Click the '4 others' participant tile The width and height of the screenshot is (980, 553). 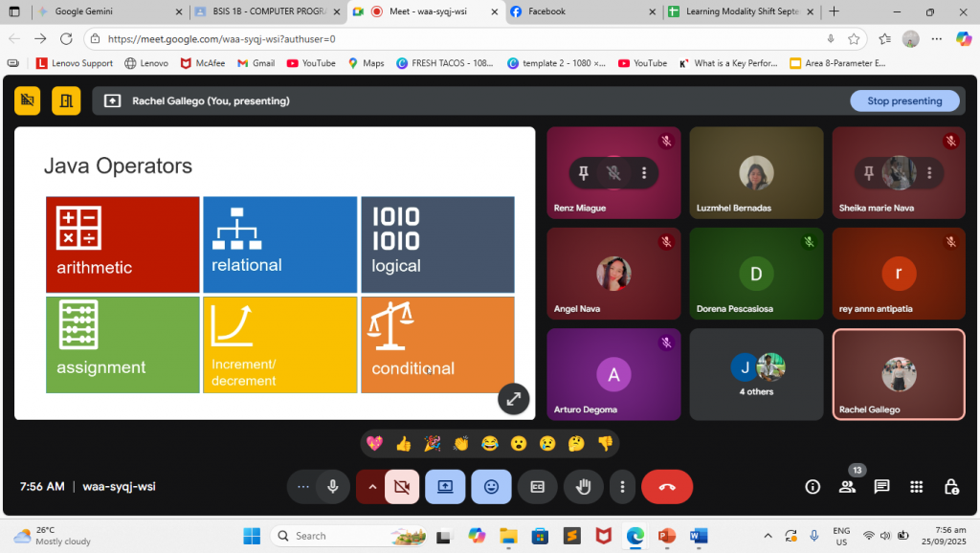click(756, 374)
